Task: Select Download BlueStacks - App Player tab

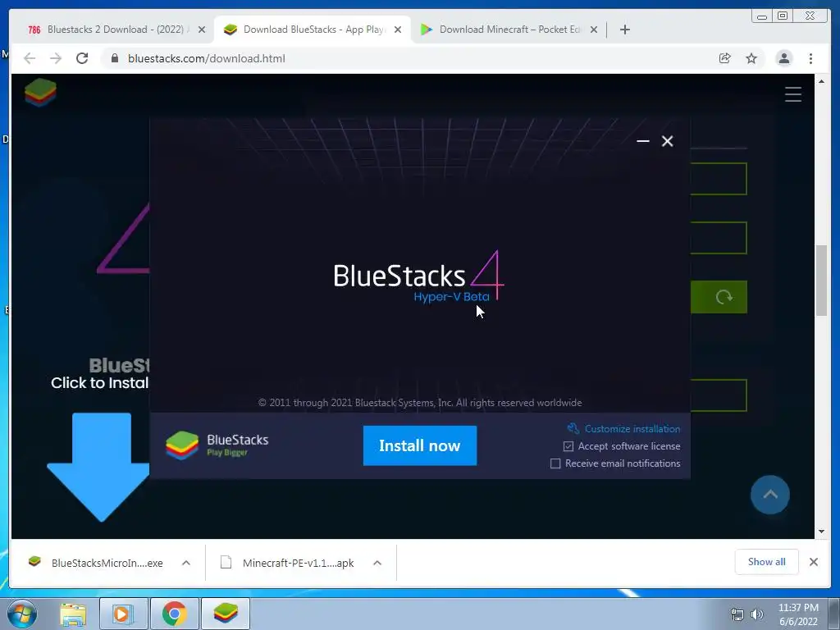Action: pyautogui.click(x=313, y=30)
